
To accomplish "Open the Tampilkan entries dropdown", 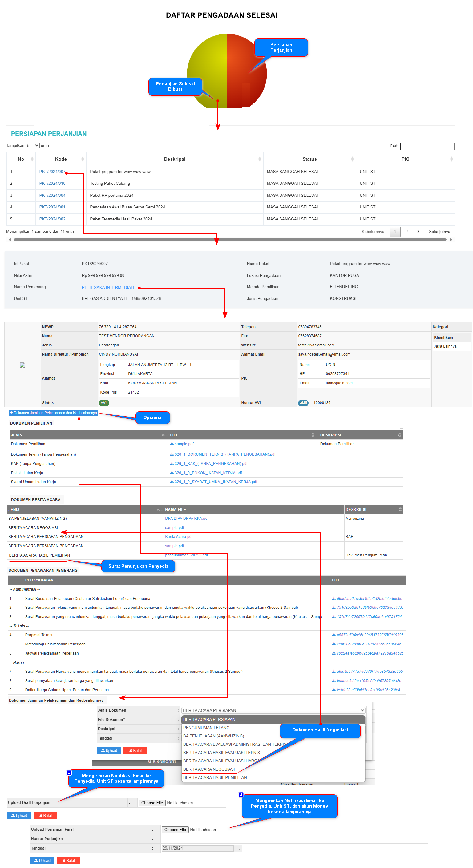I will coord(33,146).
